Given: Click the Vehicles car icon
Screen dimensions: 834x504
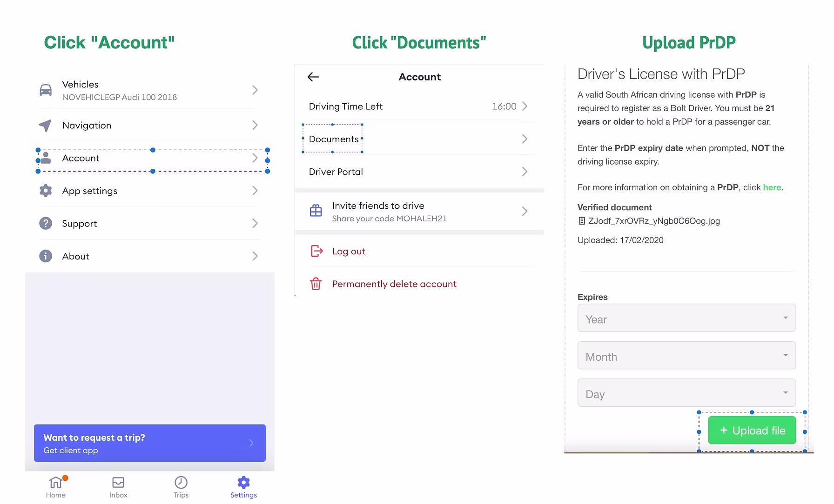Looking at the screenshot, I should pyautogui.click(x=46, y=90).
